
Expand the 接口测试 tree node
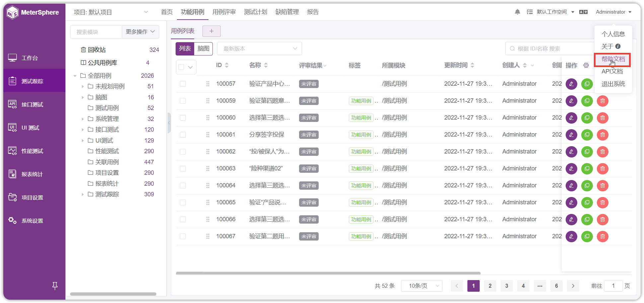click(83, 130)
